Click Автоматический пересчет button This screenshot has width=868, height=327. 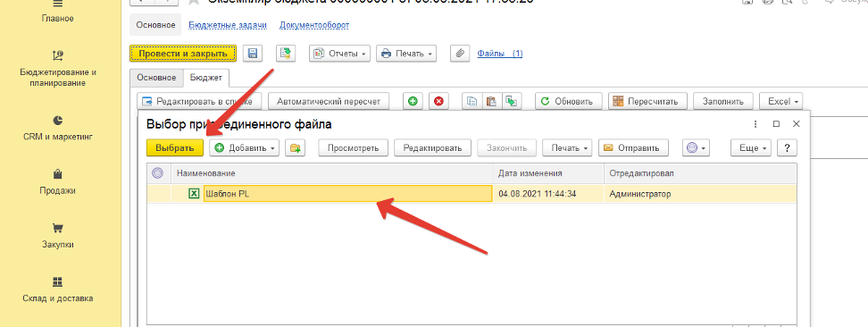click(329, 102)
